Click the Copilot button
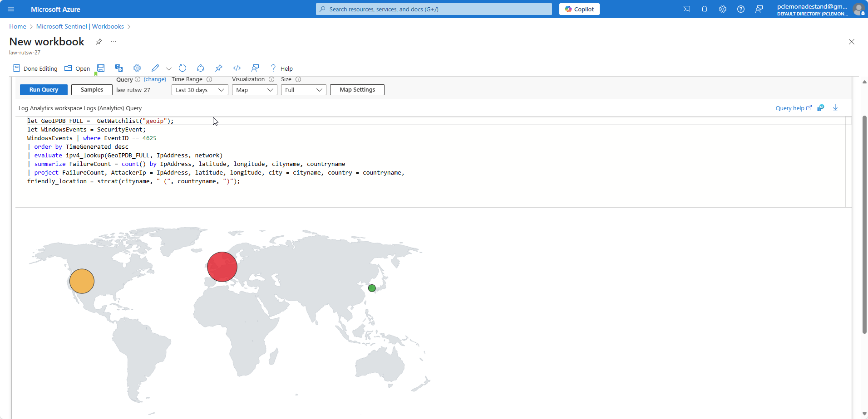This screenshot has width=868, height=419. click(579, 9)
